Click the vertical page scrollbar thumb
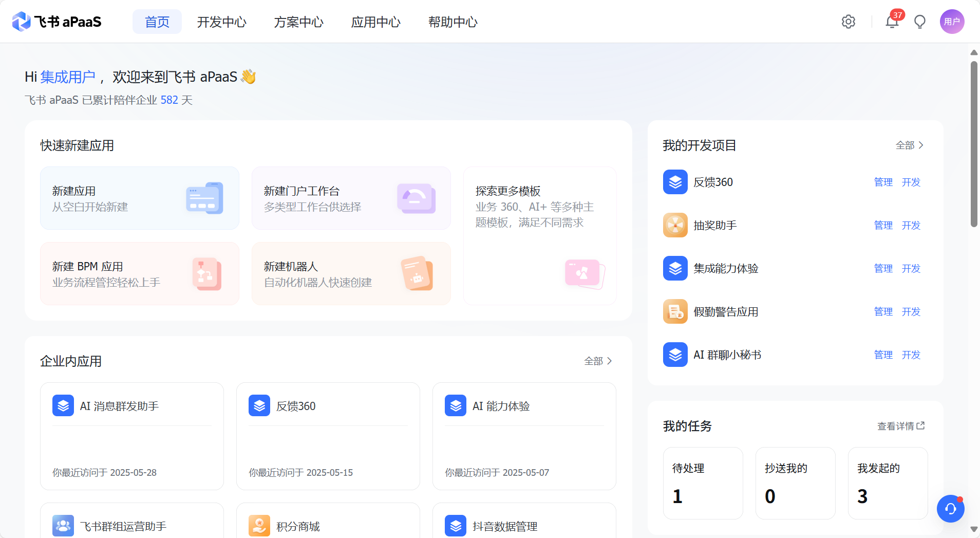980x538 pixels. [974, 144]
